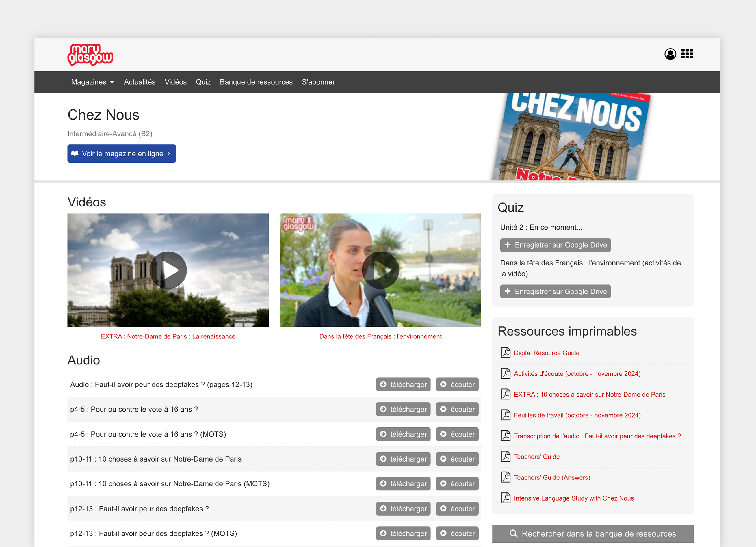The height and width of the screenshot is (547, 756).
Task: Save Unité 2 quiz to Google Drive
Action: pos(555,245)
